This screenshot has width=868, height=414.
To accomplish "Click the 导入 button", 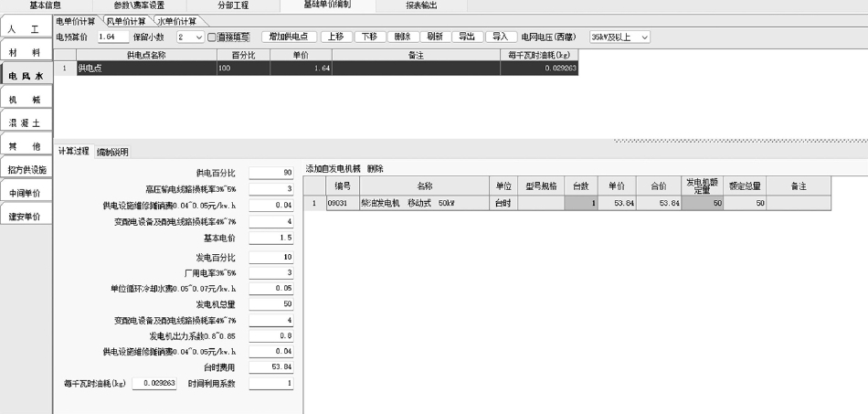I will point(500,37).
